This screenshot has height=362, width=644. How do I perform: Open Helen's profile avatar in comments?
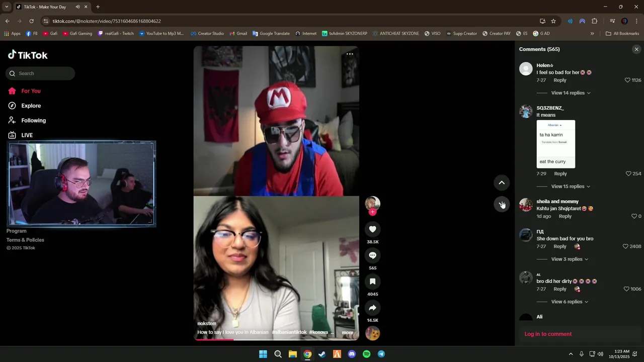[526, 69]
